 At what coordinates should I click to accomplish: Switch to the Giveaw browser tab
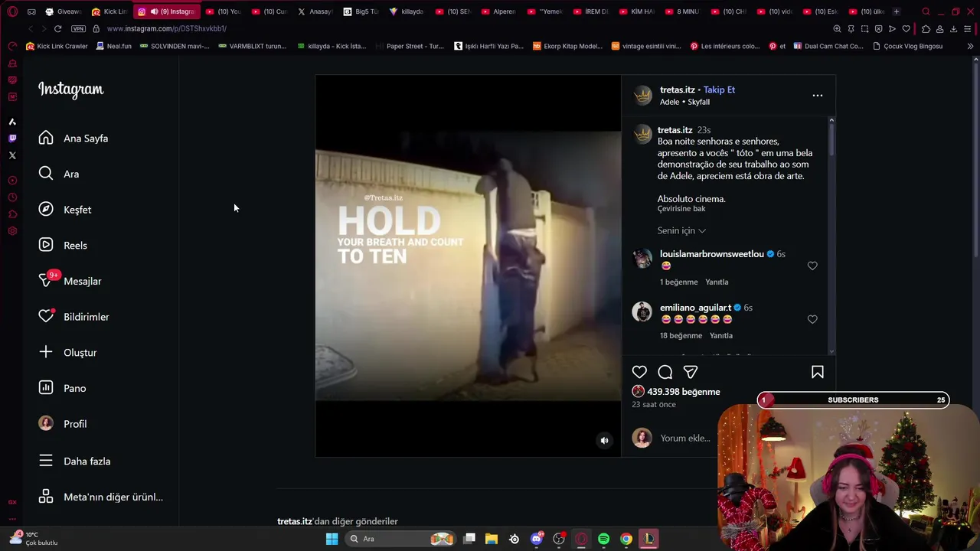(63, 11)
